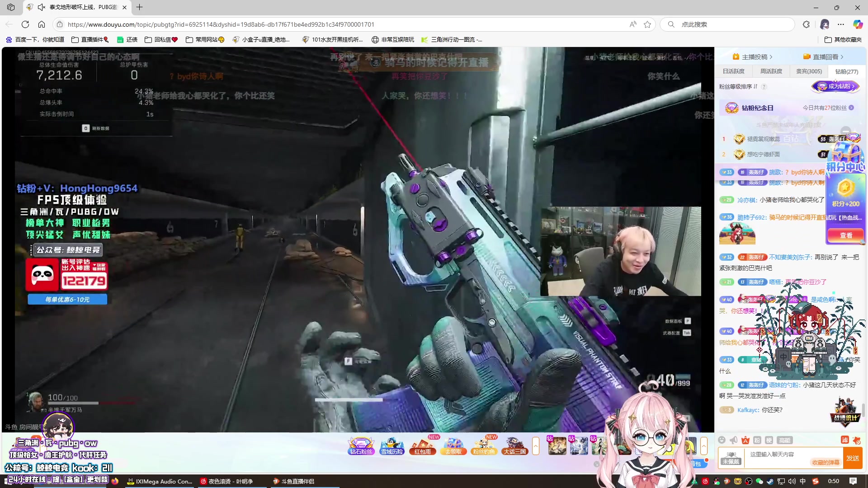Viewport: 868px width, 488px height.
Task: Open browser settings three-dot menu
Action: [x=841, y=24]
